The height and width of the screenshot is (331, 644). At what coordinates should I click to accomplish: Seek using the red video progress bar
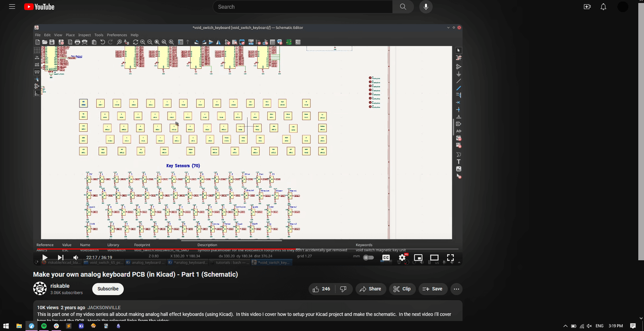(x=201, y=250)
